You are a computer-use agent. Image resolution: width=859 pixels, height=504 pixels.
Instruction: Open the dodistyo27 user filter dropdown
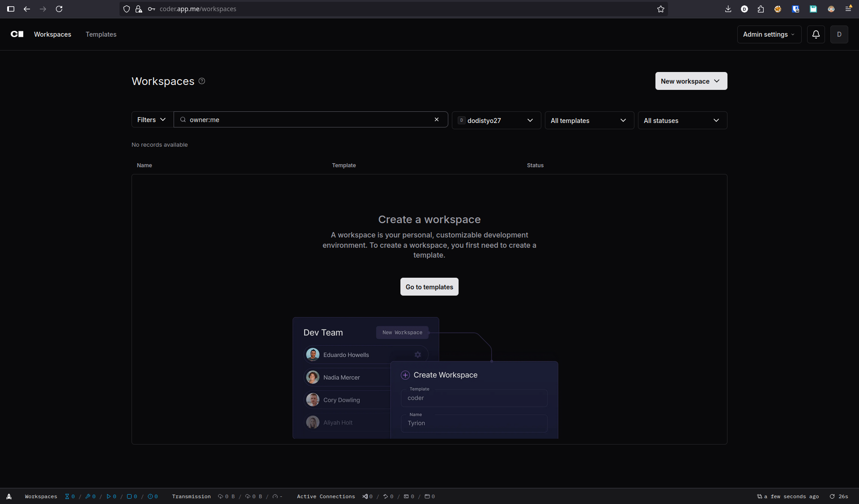tap(496, 120)
